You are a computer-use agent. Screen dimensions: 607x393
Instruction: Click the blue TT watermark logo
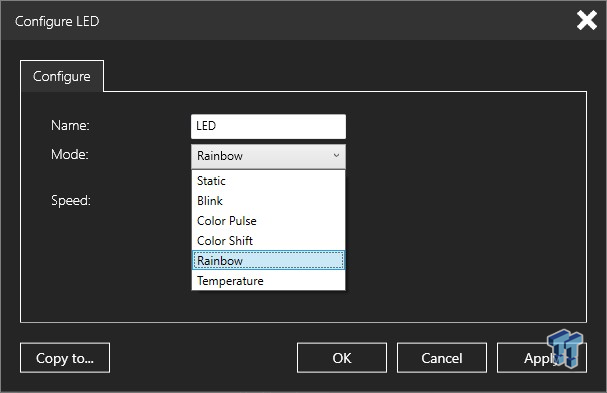(x=566, y=348)
